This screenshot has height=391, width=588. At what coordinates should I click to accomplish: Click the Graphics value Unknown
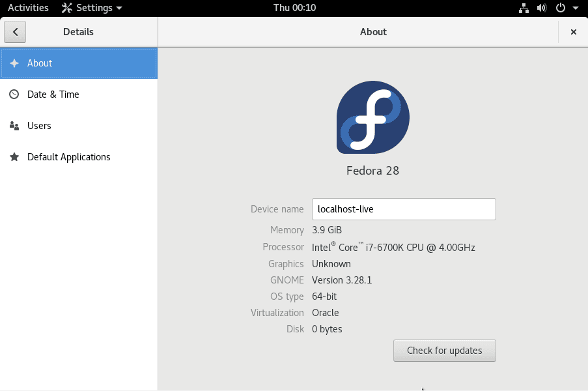click(x=331, y=264)
